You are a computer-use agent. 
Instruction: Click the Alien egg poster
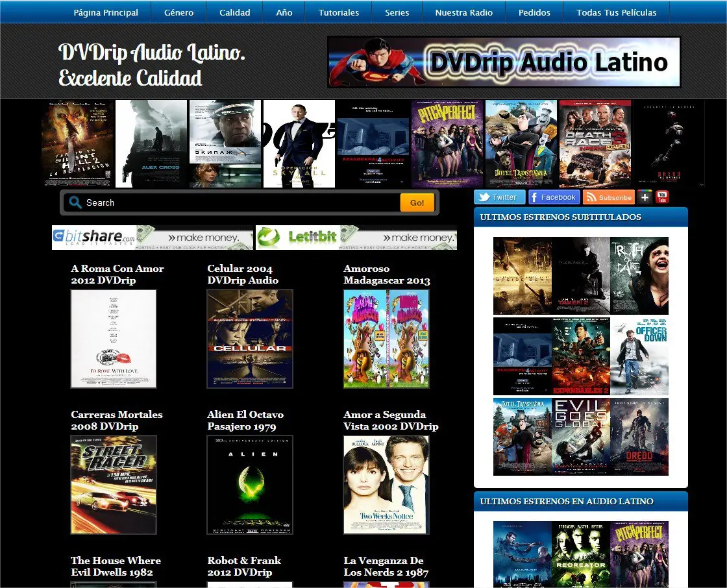click(x=250, y=485)
